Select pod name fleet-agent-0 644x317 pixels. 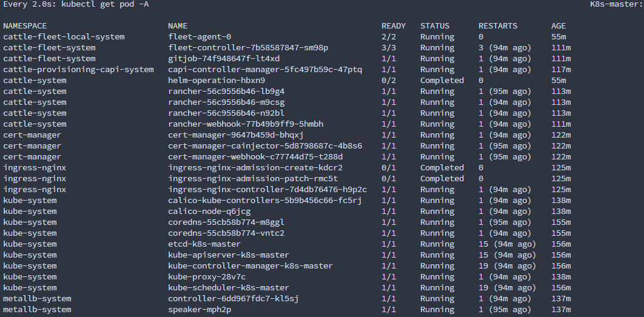tap(200, 37)
